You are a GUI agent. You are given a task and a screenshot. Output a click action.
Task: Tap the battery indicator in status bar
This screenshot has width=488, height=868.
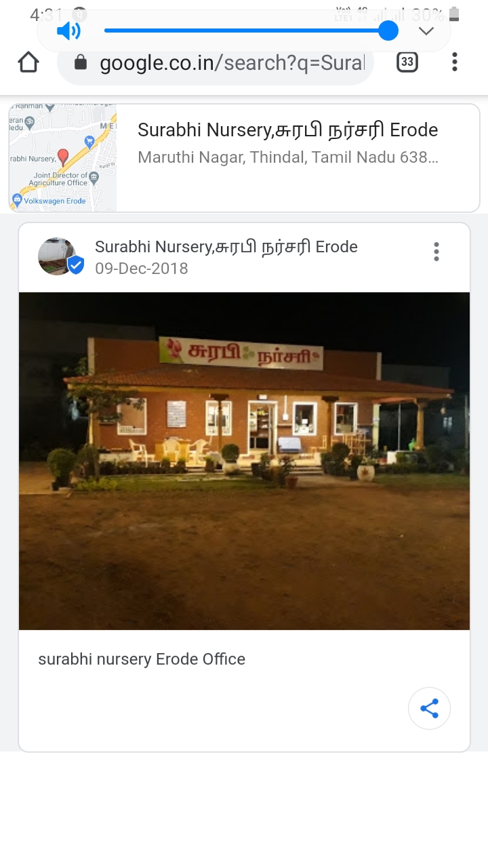click(454, 14)
